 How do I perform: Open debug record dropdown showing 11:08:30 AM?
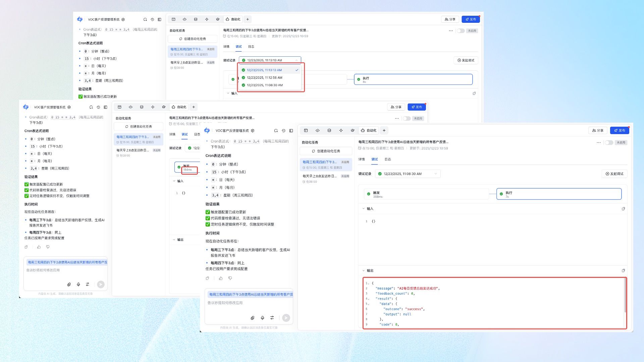(408, 174)
